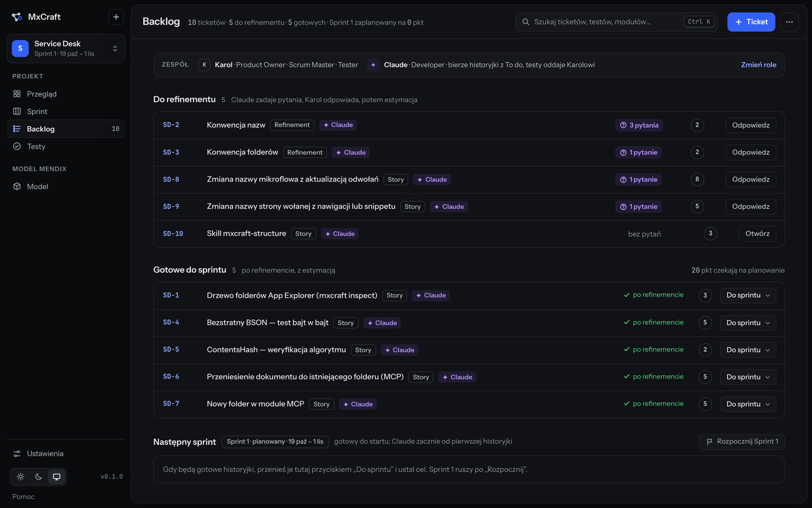Open Do sprintu dropdown for SD-4
Screen dimensions: 812x508
pyautogui.click(x=748, y=323)
